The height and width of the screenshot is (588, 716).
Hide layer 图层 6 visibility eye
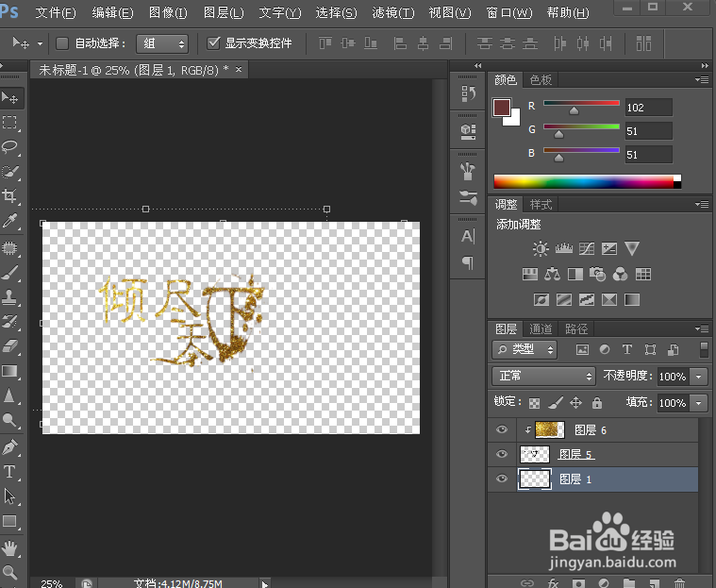point(502,430)
